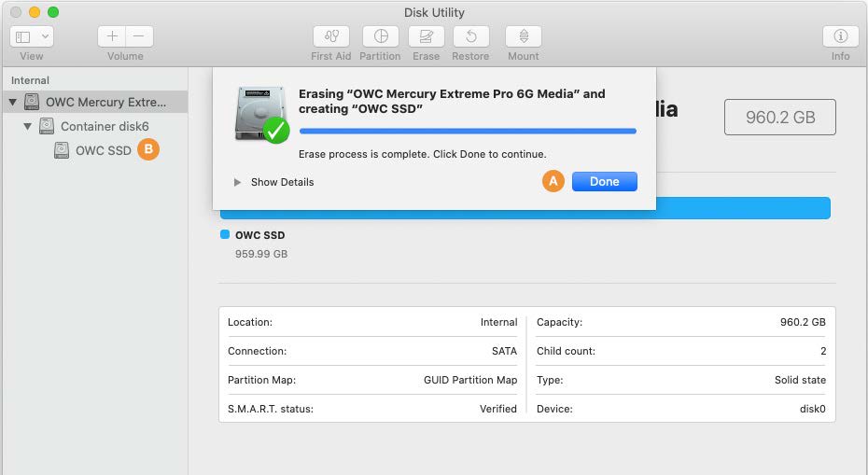
Task: Click the Internal sidebar section header
Action: pos(30,81)
